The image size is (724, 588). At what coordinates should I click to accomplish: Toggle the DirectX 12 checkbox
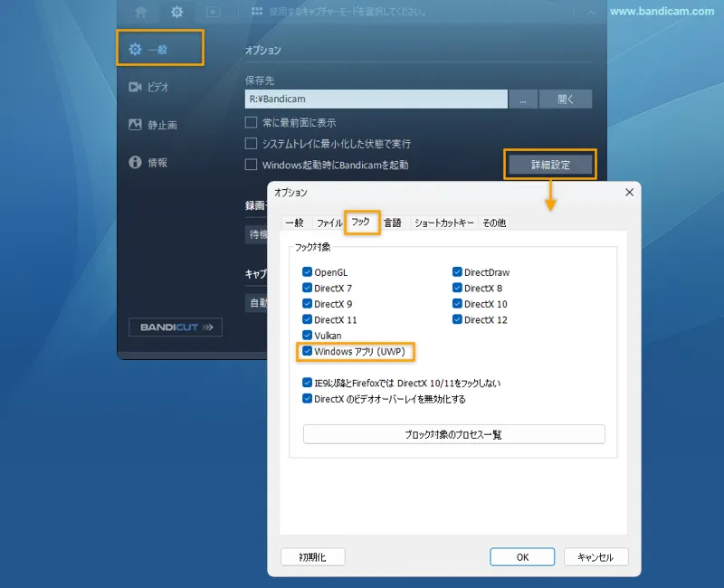coord(457,319)
